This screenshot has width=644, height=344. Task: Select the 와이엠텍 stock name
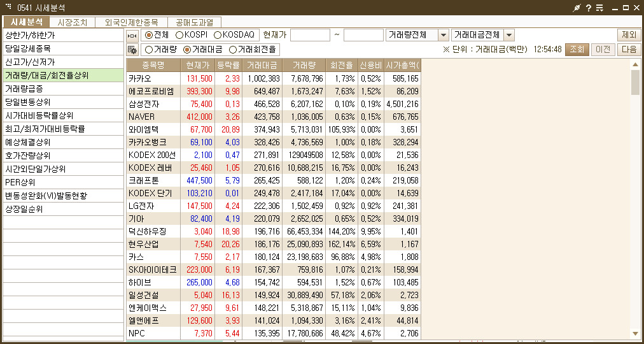[x=143, y=129]
